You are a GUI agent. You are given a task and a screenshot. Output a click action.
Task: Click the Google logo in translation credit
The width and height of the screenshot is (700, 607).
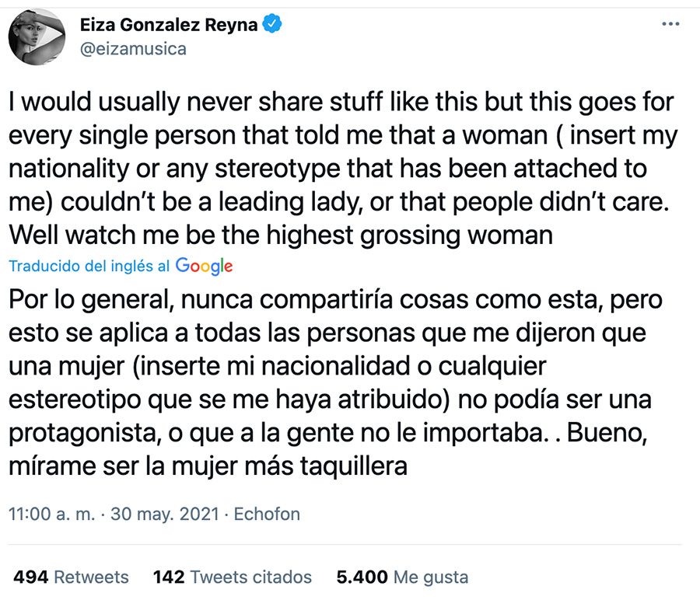click(x=204, y=266)
